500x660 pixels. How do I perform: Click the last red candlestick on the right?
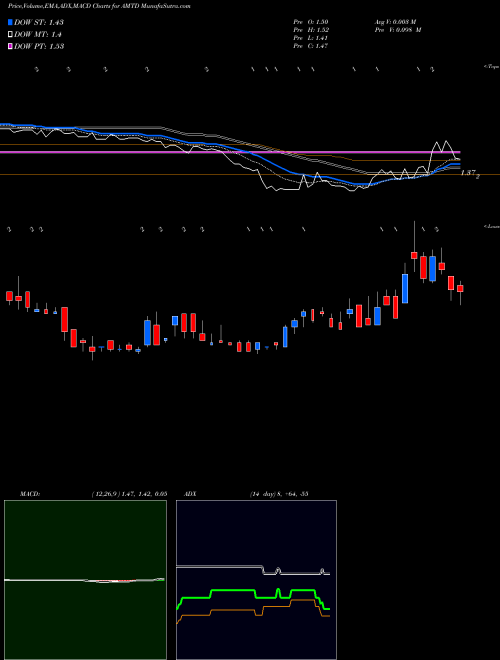(x=460, y=288)
